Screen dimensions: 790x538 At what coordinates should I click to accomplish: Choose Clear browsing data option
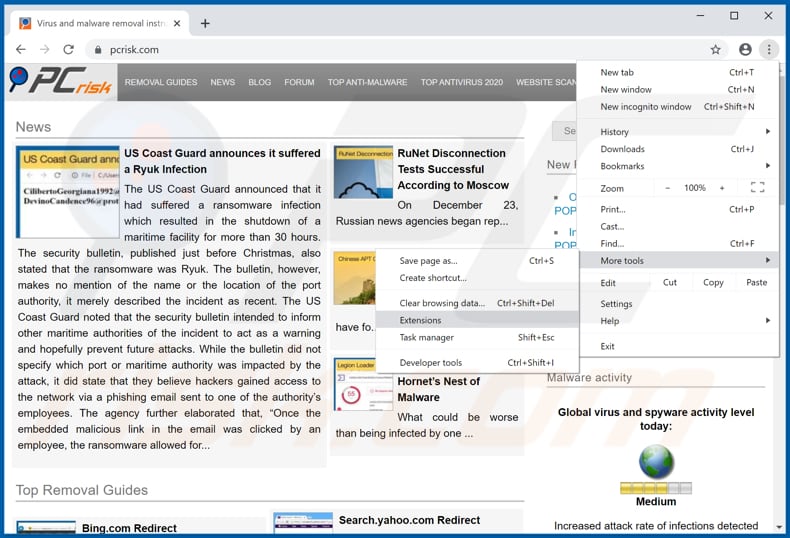(x=442, y=303)
